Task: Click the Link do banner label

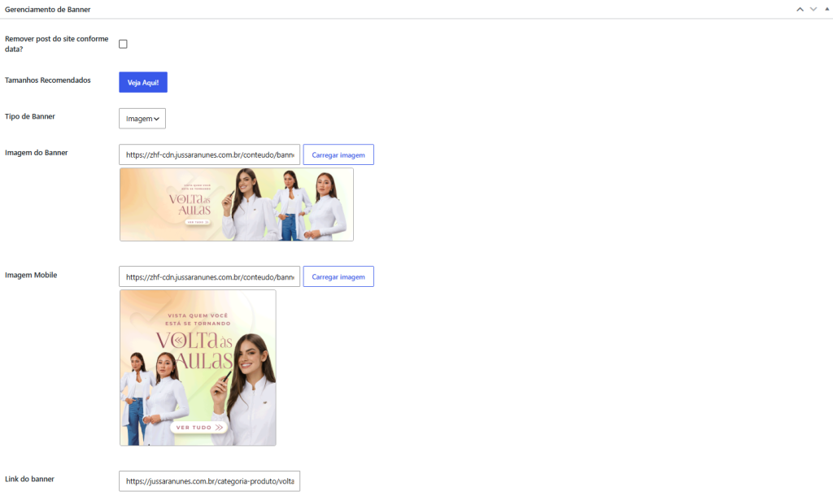Action: tap(30, 479)
